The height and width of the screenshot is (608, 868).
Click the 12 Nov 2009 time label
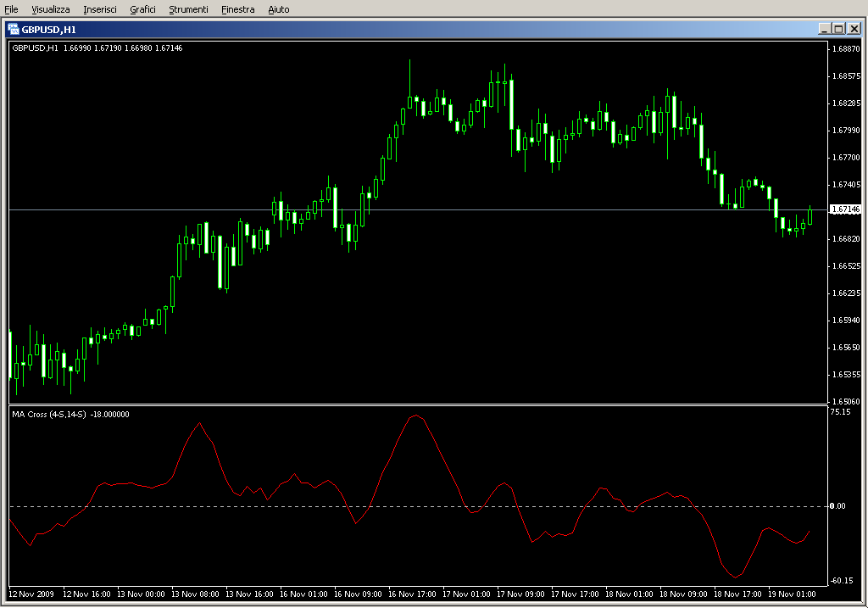31,594
